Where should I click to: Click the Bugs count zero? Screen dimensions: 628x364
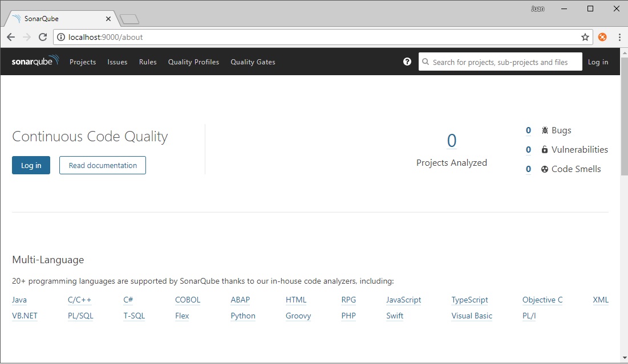pos(528,130)
